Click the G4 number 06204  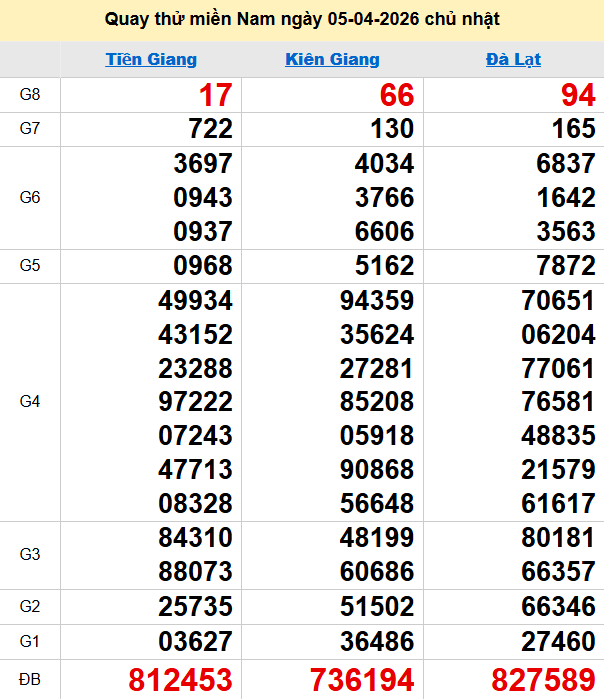559,334
